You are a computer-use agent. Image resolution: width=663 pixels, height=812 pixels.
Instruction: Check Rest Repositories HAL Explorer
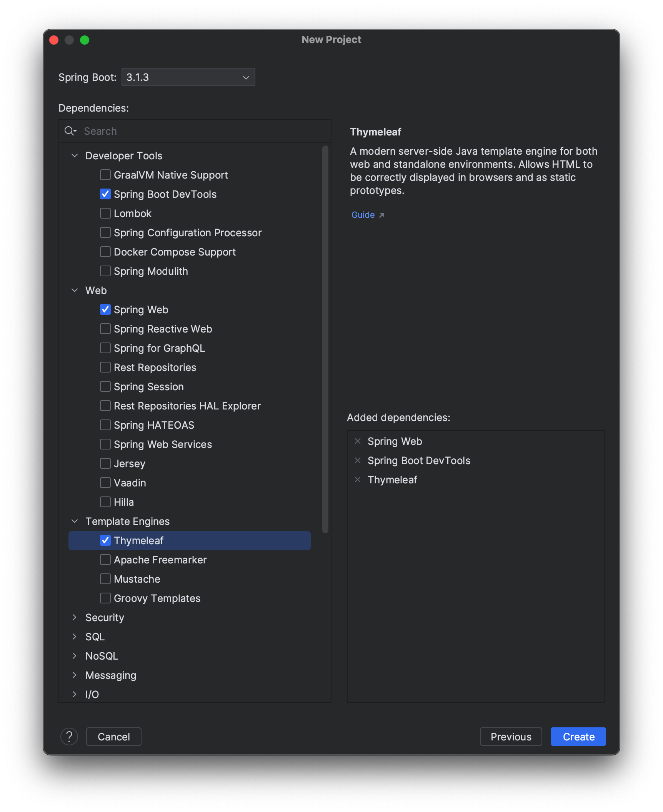coord(105,406)
